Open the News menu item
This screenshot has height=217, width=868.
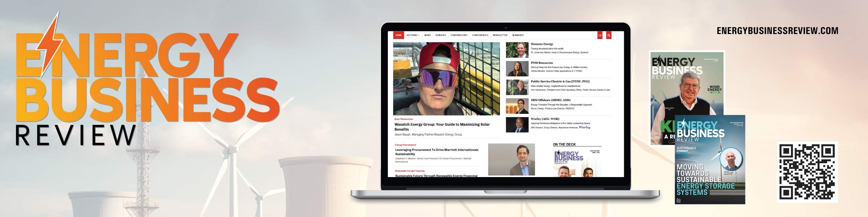point(427,35)
